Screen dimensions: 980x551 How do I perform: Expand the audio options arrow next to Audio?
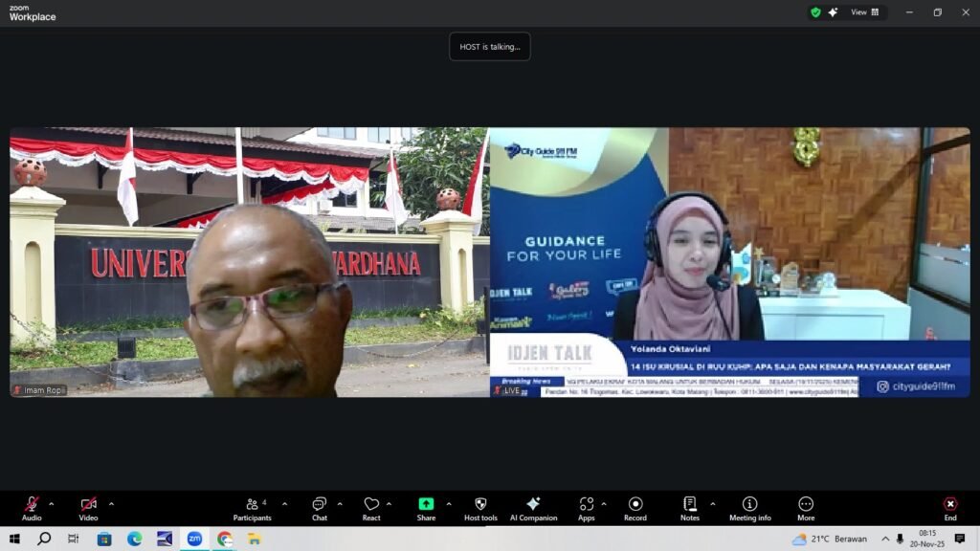point(52,504)
